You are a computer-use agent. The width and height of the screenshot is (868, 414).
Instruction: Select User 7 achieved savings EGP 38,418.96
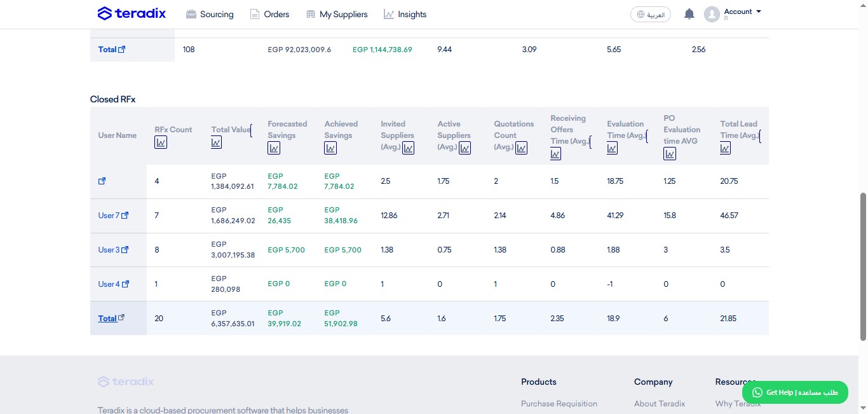pos(341,216)
